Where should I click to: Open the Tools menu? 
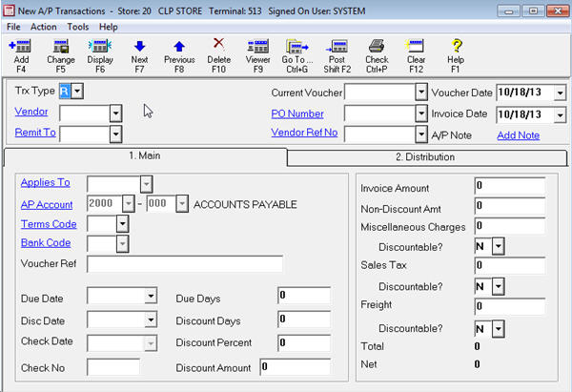[x=78, y=27]
